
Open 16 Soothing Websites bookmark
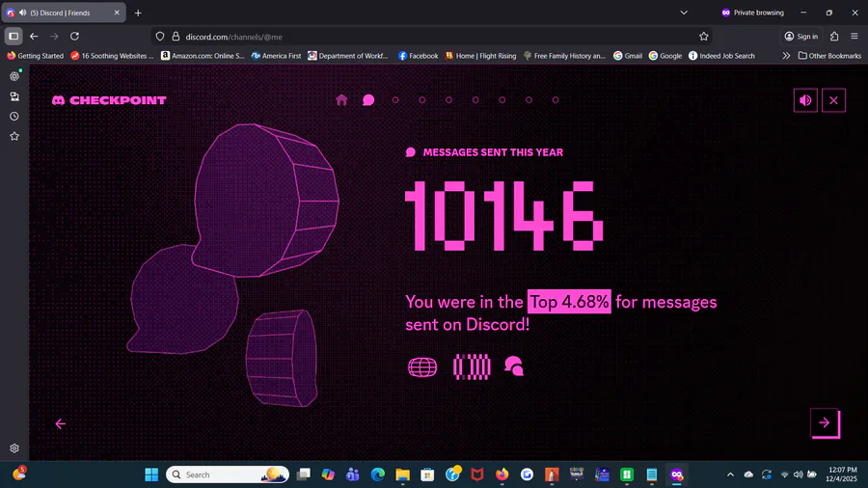(113, 56)
